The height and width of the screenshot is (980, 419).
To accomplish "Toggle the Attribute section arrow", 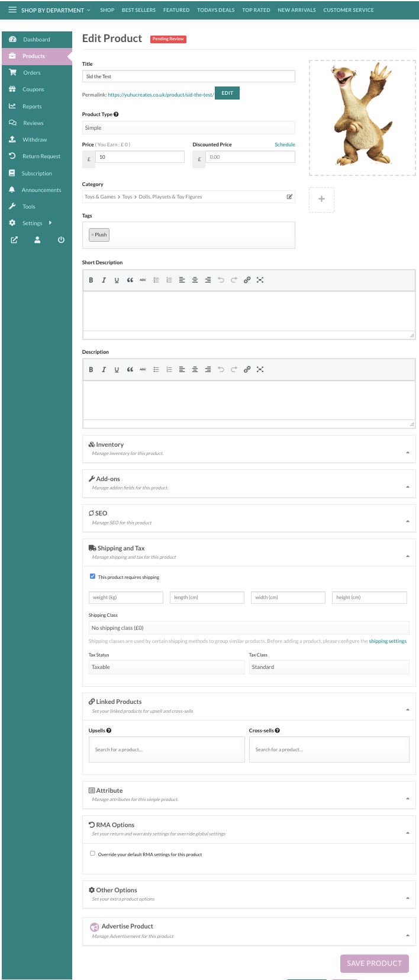I will (x=408, y=798).
